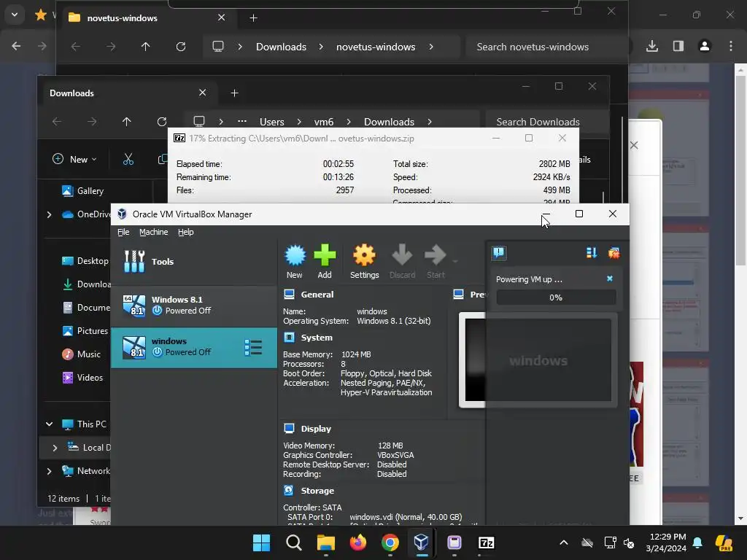The image size is (747, 560).
Task: Click browser downloads icon
Action: [652, 46]
